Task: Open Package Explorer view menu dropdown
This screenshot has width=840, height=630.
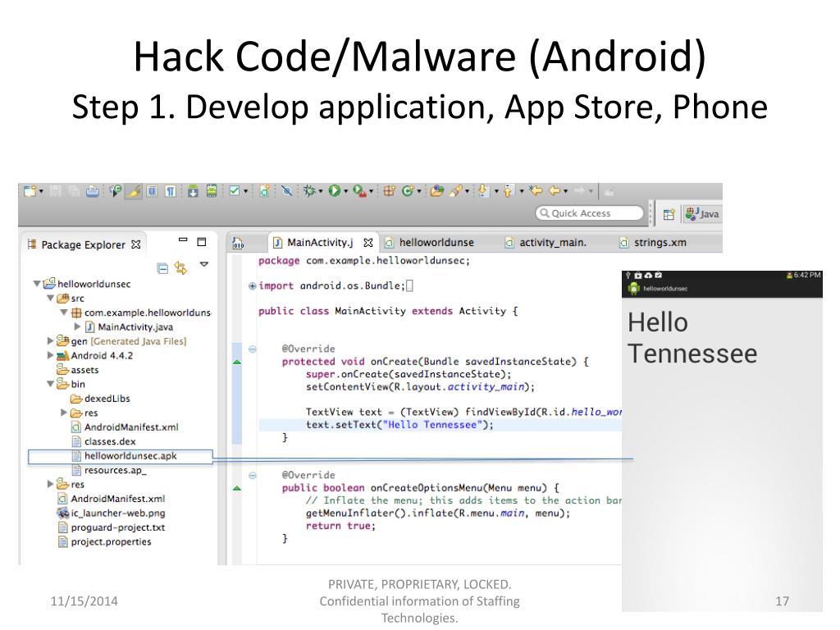Action: coord(204,265)
